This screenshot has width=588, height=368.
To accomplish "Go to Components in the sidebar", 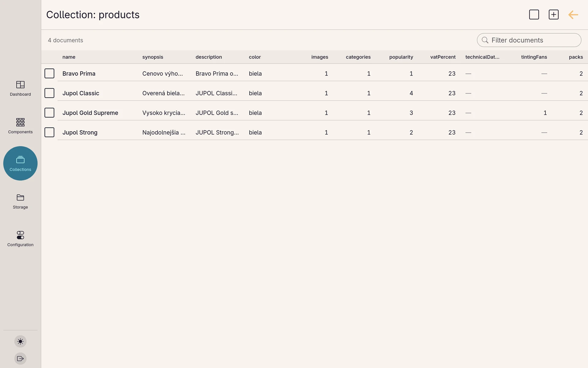I will click(x=20, y=126).
